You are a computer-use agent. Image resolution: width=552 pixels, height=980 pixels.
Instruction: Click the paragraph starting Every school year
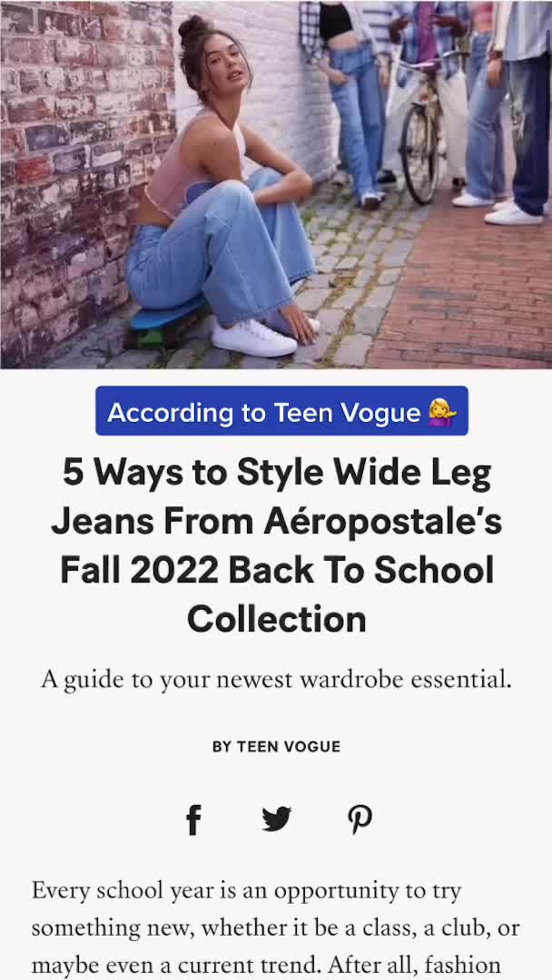click(x=276, y=927)
